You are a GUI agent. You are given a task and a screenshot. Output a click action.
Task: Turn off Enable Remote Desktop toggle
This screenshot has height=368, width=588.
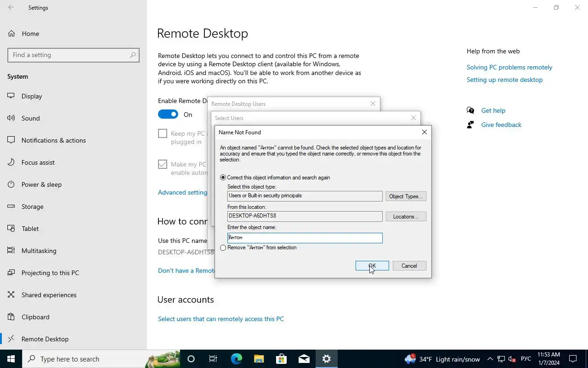[x=168, y=115]
